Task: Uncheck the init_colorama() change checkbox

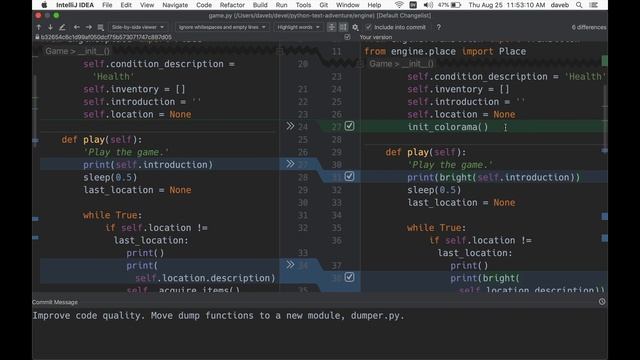Action: 349,126
